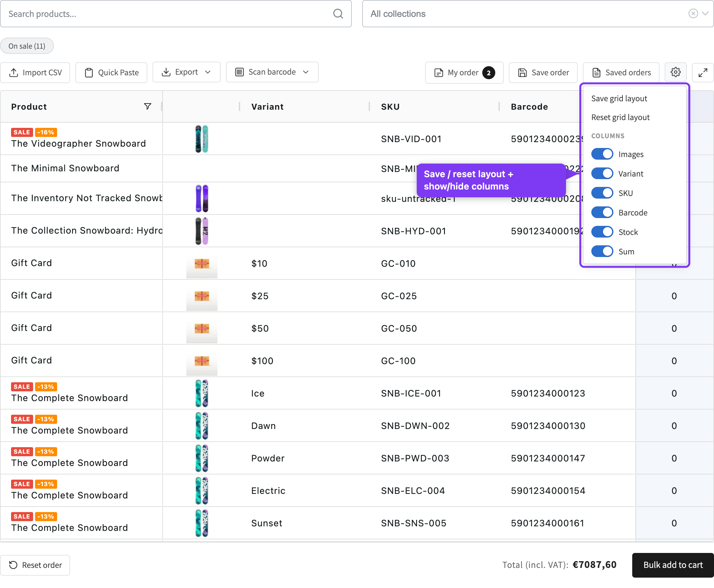Toggle the Images column switch

coord(602,154)
